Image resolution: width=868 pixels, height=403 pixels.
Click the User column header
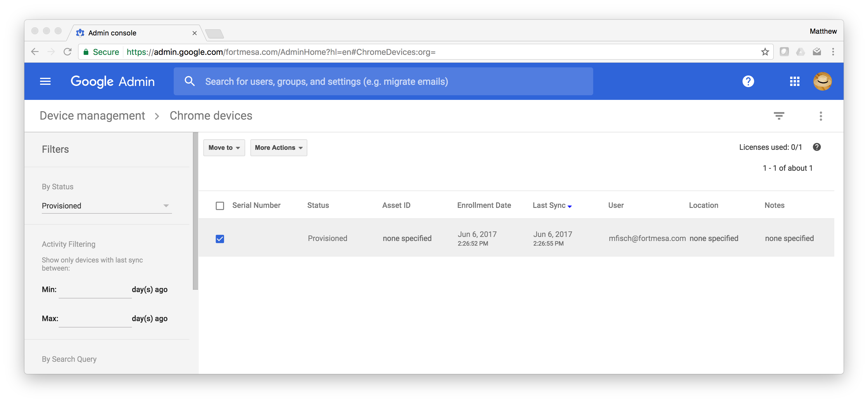tap(616, 205)
